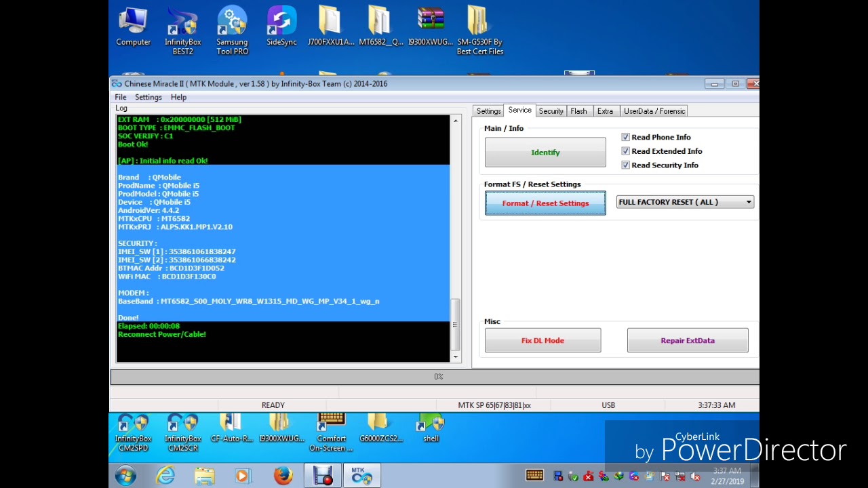Open the G6000ZCS2 folder on desktop
Image resolution: width=868 pixels, height=488 pixels.
380,429
